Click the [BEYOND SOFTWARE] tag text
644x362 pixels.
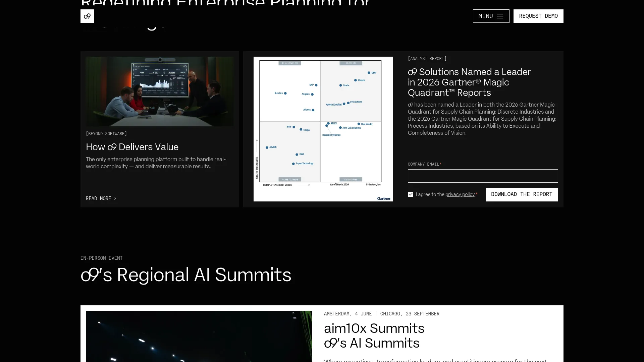tap(106, 134)
